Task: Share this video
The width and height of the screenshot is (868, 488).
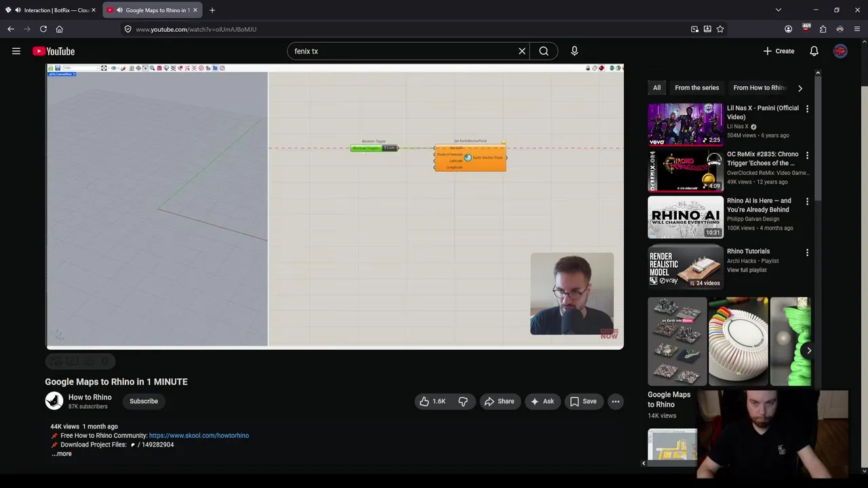Action: [x=499, y=401]
